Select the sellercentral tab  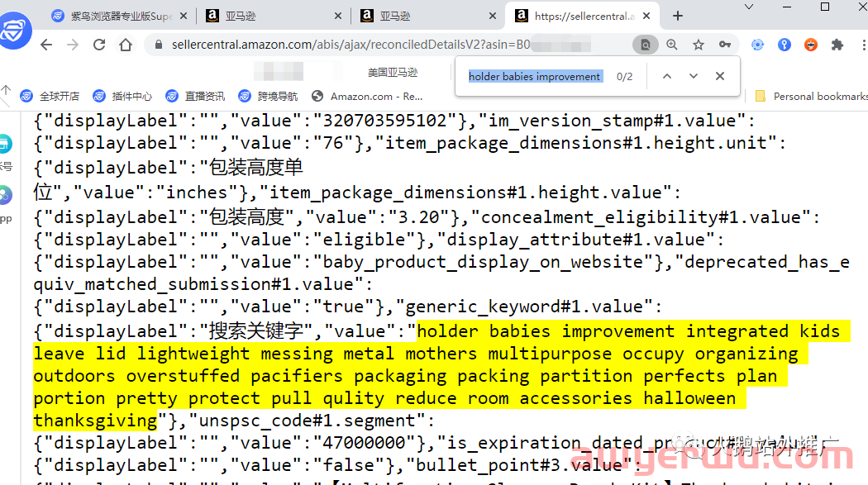(x=581, y=16)
